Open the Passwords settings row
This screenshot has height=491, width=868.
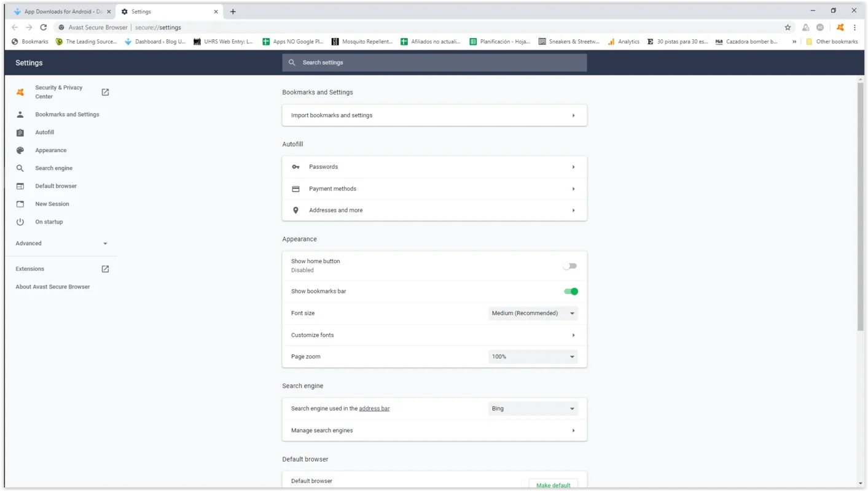[x=434, y=167]
